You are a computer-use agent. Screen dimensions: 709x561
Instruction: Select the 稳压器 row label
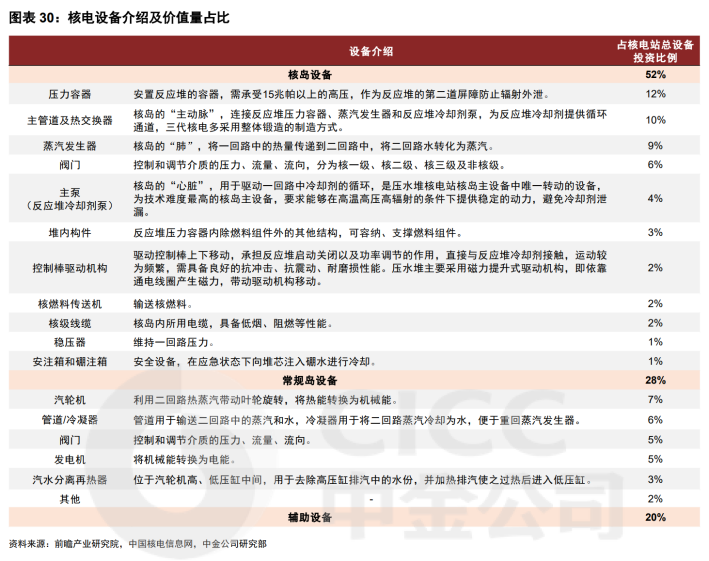coord(70,342)
